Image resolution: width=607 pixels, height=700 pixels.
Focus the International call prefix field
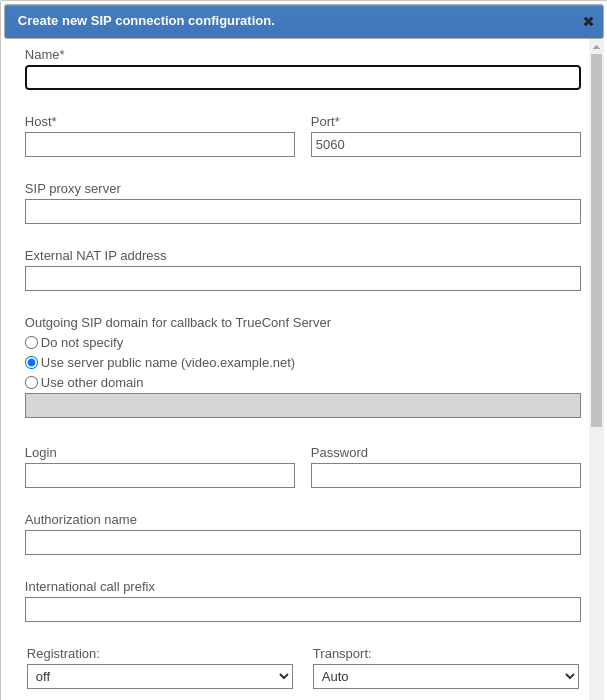coord(303,610)
